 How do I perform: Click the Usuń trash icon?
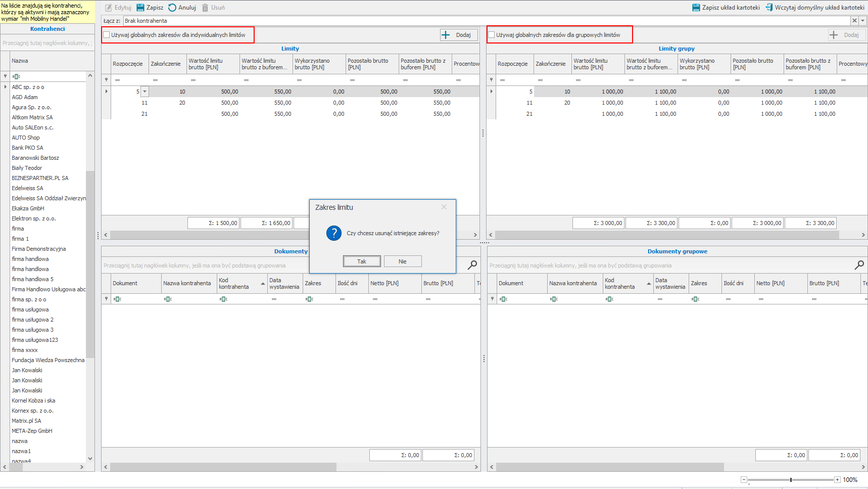205,8
